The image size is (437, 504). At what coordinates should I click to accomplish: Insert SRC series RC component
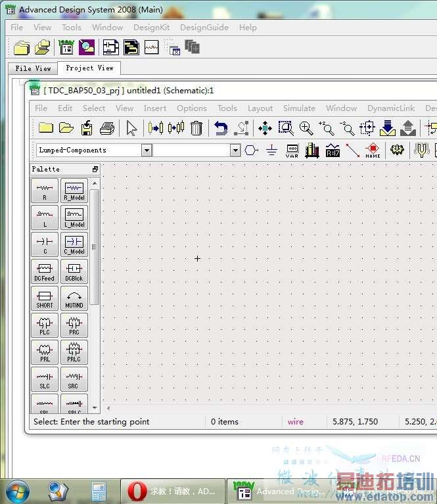(74, 380)
